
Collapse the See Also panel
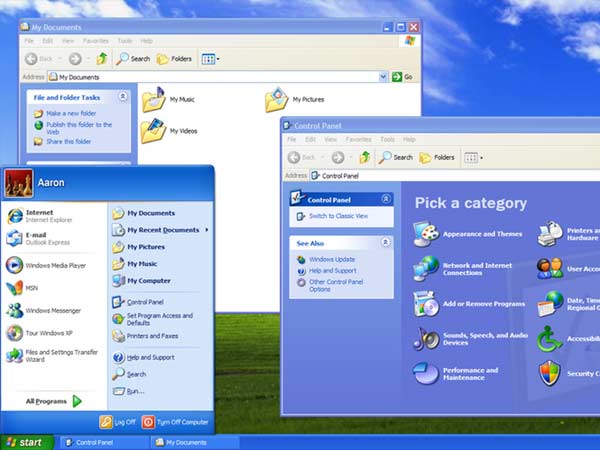click(x=385, y=242)
